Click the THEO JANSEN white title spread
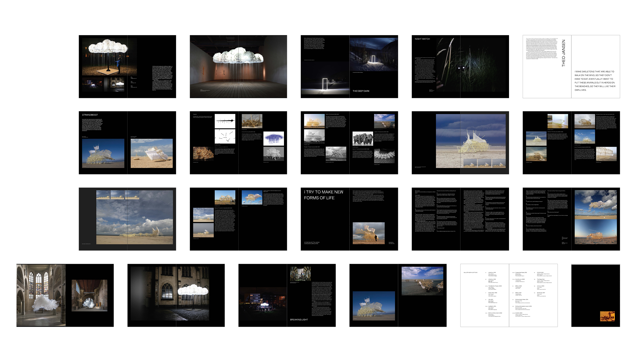 [571, 66]
